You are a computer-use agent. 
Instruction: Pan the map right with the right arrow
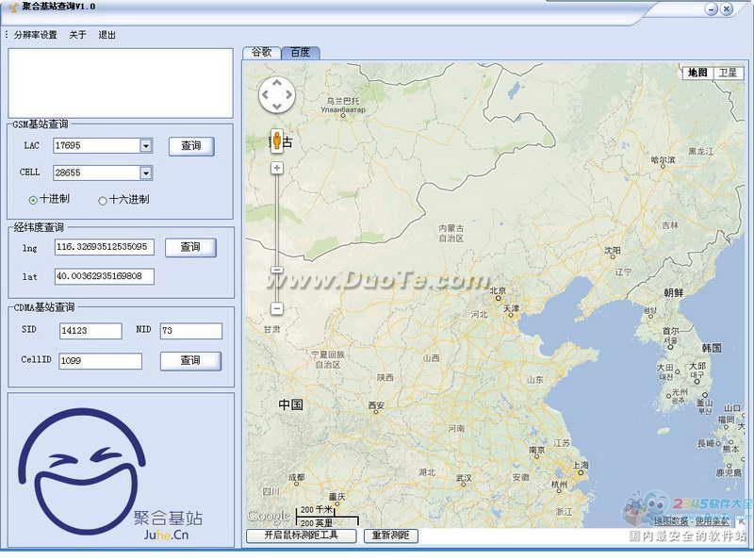288,95
